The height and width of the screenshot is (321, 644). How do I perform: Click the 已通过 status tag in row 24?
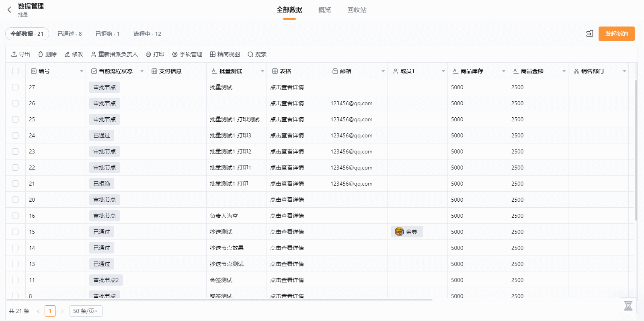click(x=102, y=135)
